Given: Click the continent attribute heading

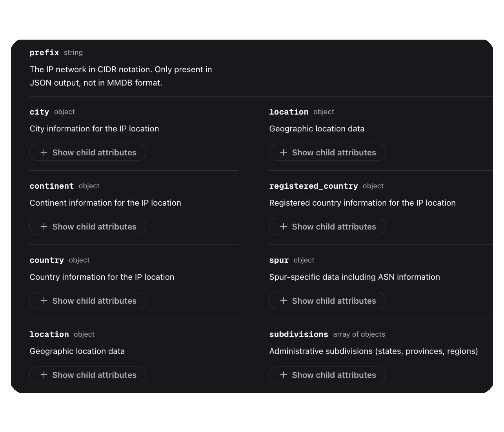Looking at the screenshot, I should tap(52, 186).
